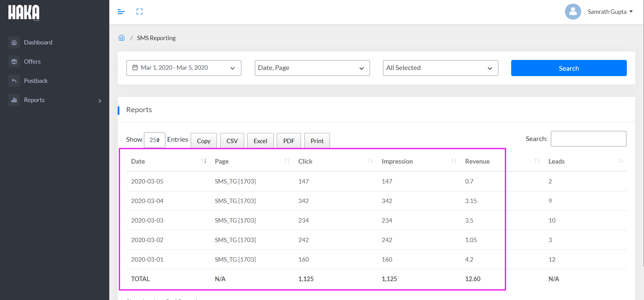Toggle the sidebar menu icon
This screenshot has height=300, width=644.
point(121,12)
